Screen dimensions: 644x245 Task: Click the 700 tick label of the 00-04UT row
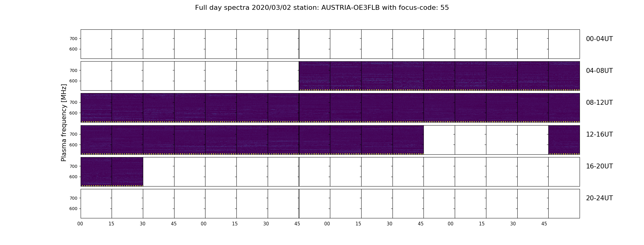[73, 39]
